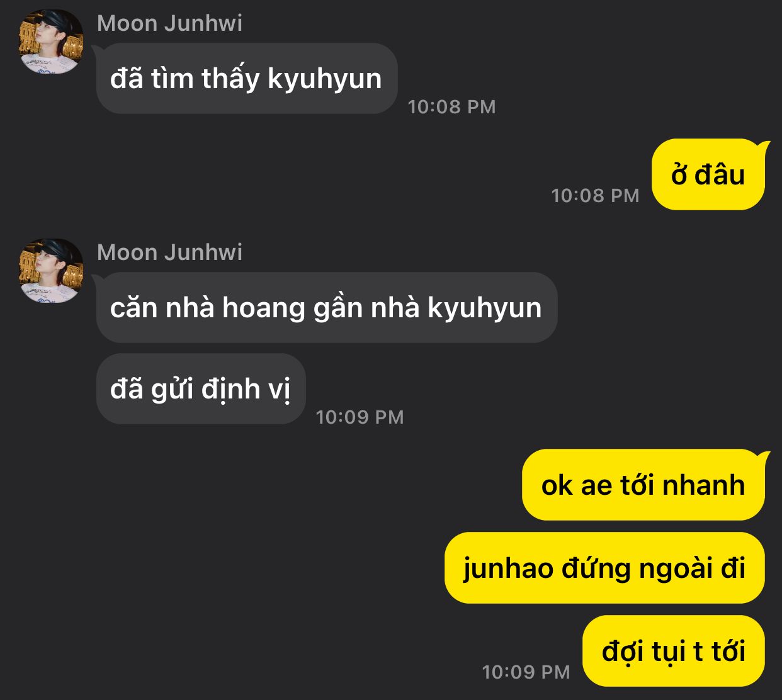The image size is (782, 700).
Task: Select the 'đợi tụi t tới' bubble
Action: (x=674, y=651)
